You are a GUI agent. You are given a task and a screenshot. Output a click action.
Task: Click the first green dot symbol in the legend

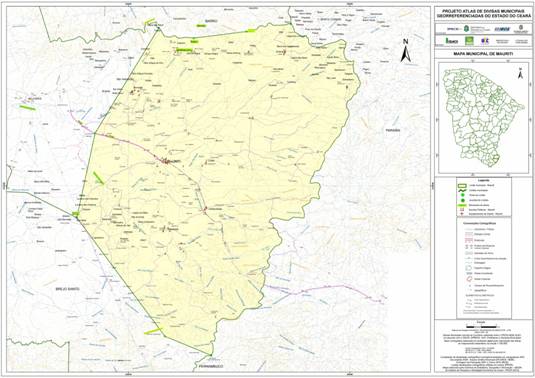coord(462,195)
